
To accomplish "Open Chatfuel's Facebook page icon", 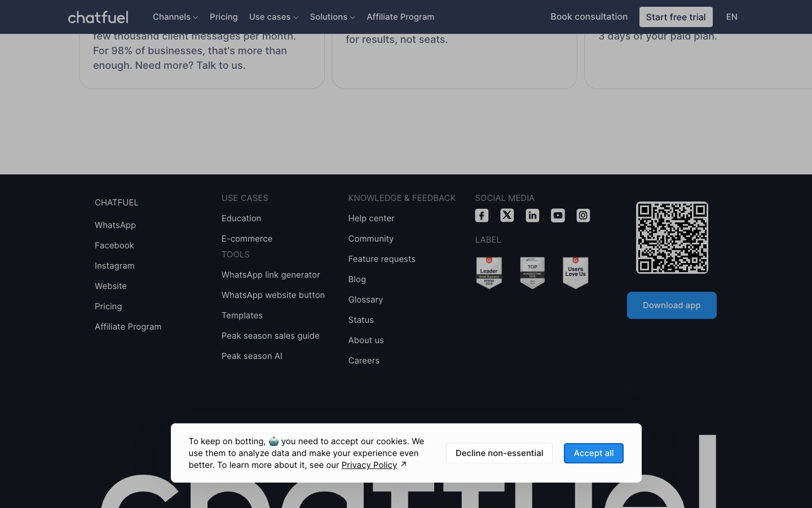I will [482, 215].
